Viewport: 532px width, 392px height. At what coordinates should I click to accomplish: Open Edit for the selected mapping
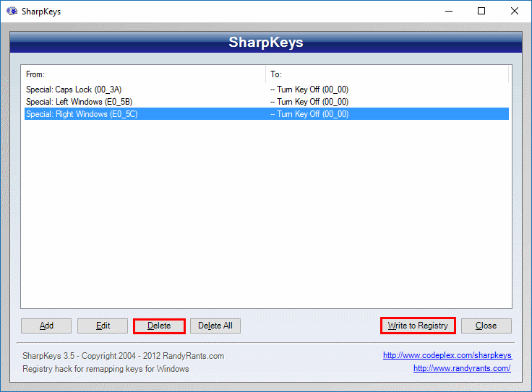[103, 326]
